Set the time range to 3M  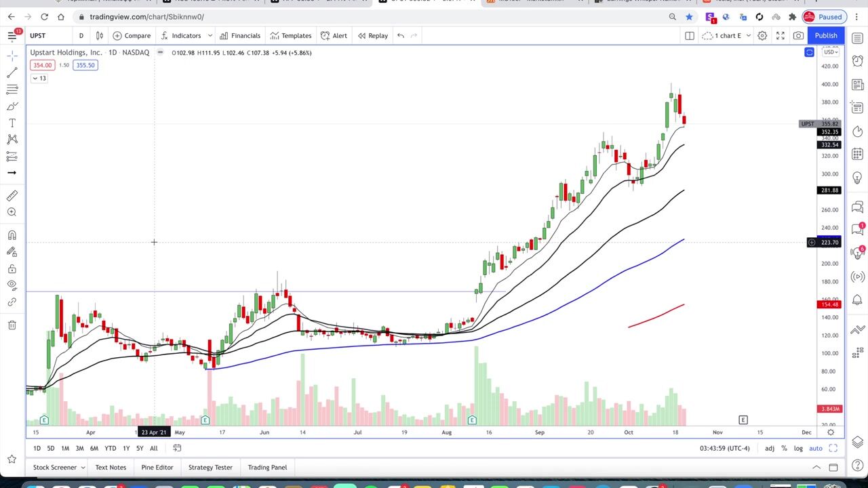[x=79, y=448]
